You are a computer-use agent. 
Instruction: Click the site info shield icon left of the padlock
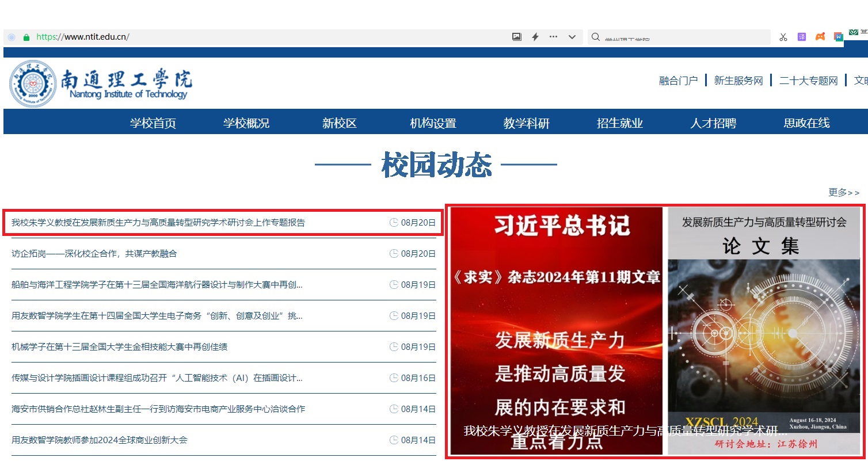(x=12, y=37)
